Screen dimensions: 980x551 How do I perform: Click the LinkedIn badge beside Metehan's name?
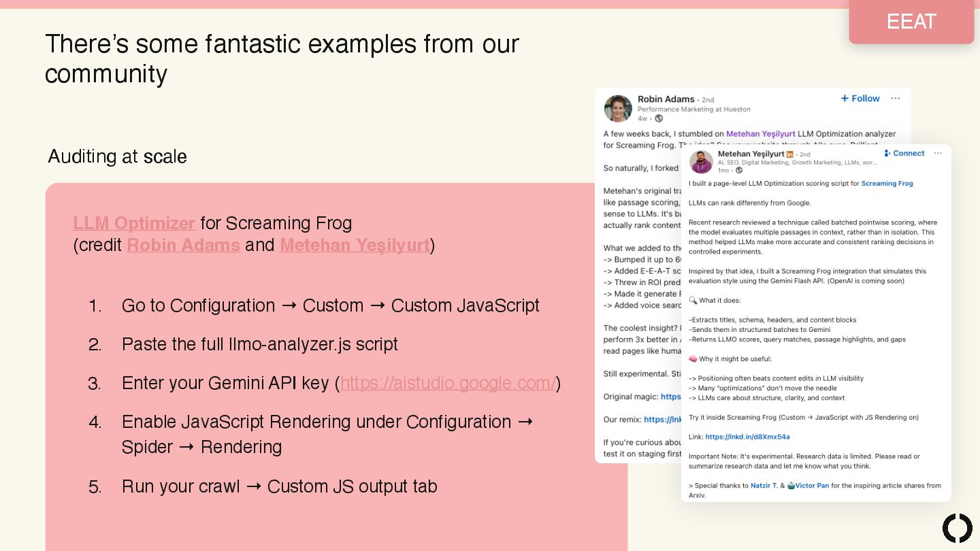789,154
